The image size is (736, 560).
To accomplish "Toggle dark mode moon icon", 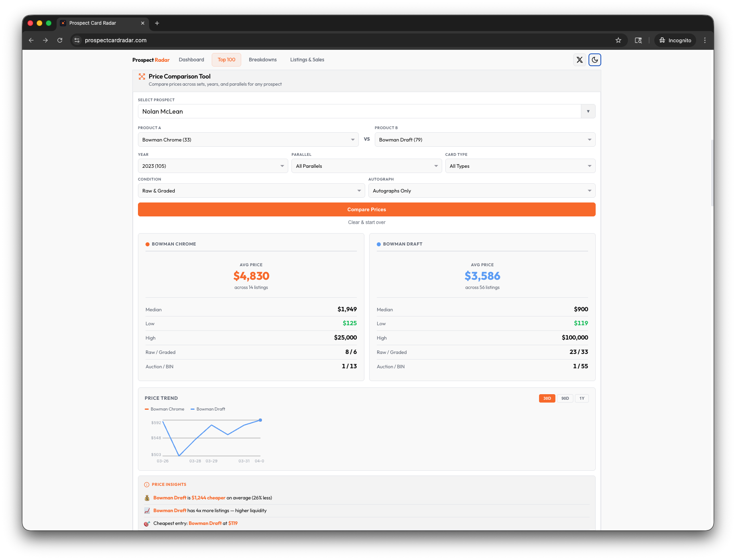I will pos(595,60).
